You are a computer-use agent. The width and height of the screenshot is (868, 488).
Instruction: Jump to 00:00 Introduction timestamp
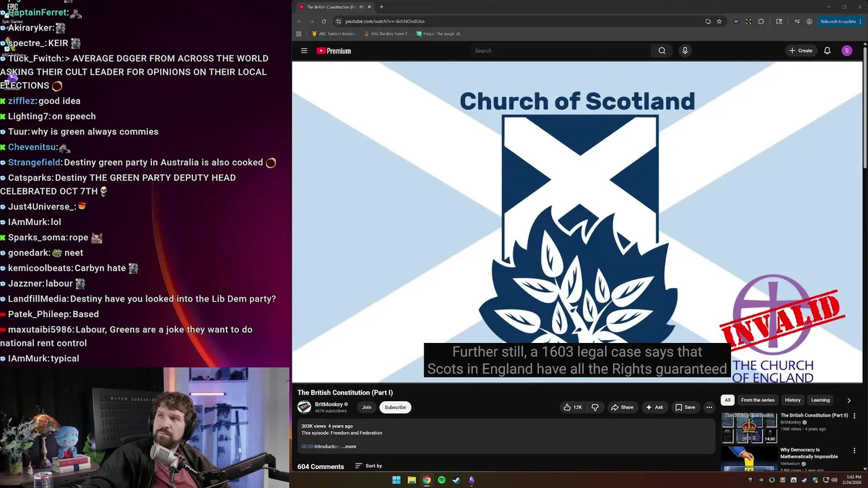pyautogui.click(x=307, y=447)
